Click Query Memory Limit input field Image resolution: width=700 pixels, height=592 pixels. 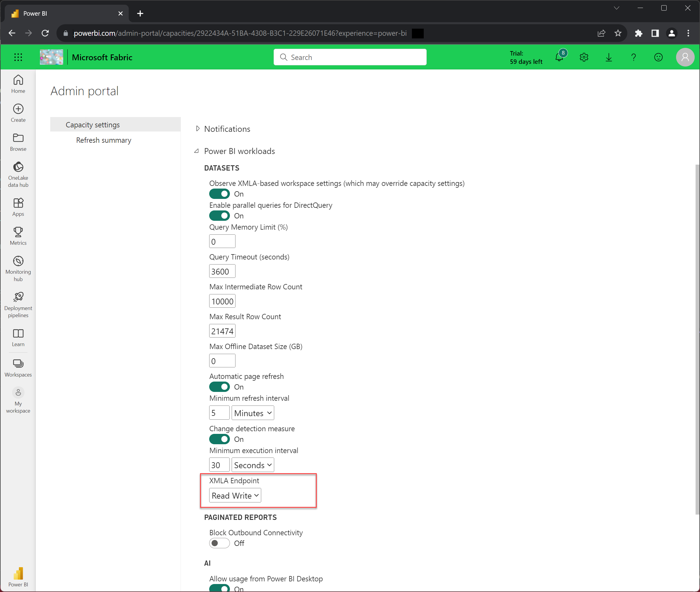[222, 241]
